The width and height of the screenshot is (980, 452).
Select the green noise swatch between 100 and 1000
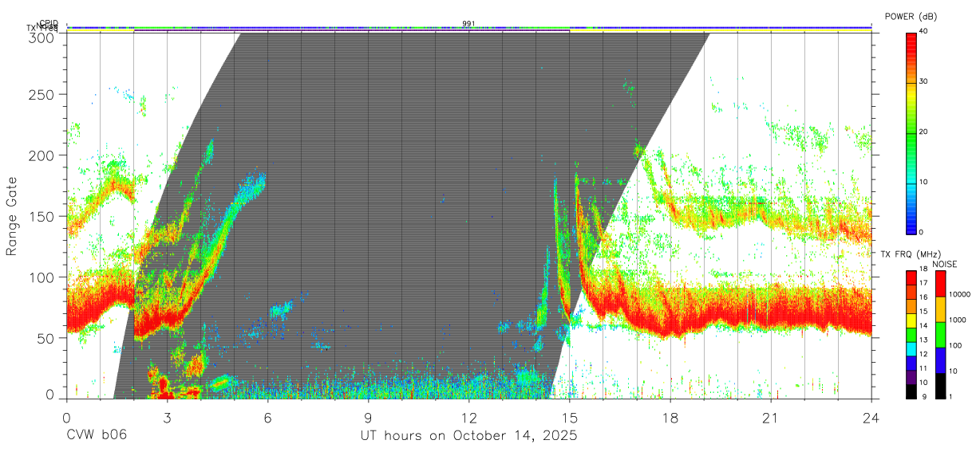[x=940, y=335]
